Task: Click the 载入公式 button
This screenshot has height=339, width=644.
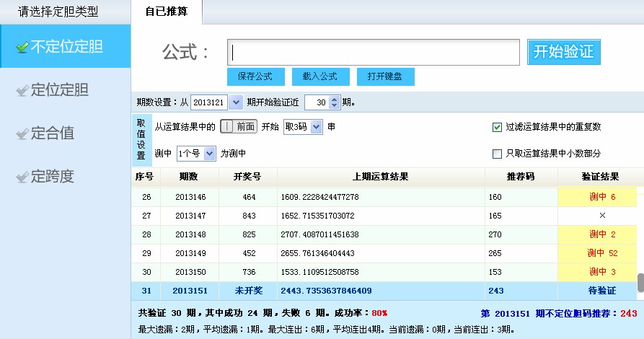Action: click(x=320, y=76)
